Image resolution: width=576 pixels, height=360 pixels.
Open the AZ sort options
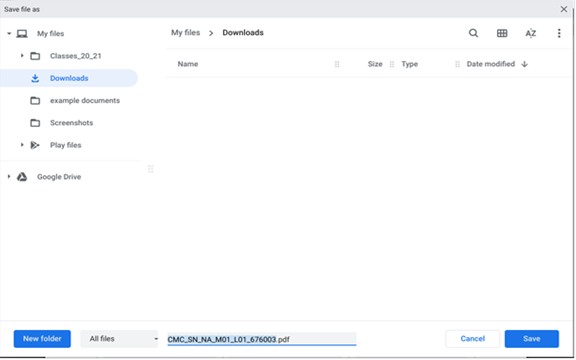point(530,33)
